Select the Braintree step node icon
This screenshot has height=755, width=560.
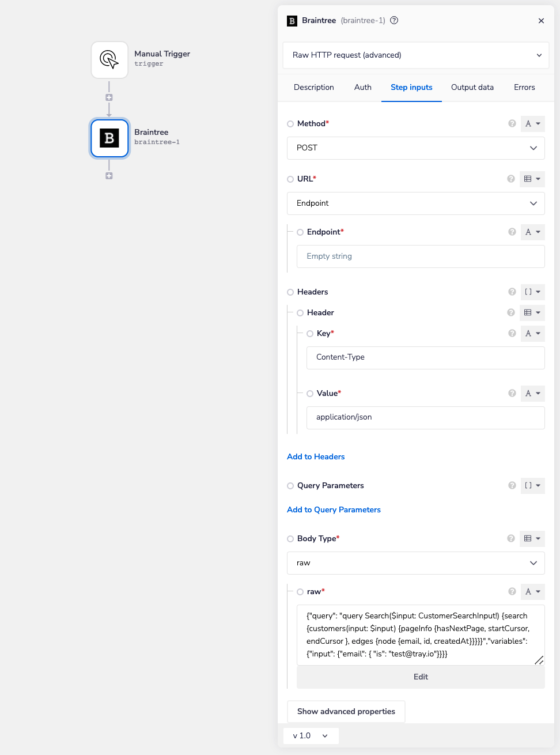pyautogui.click(x=109, y=138)
